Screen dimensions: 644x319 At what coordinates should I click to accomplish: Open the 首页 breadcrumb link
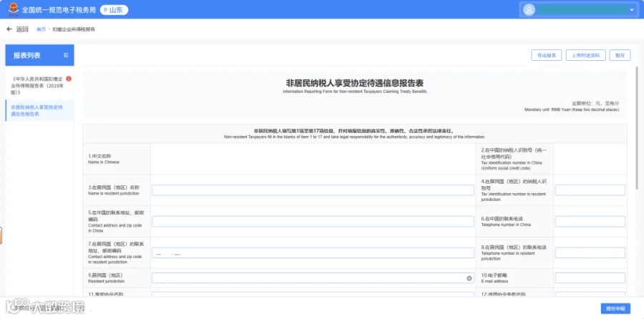[41, 29]
